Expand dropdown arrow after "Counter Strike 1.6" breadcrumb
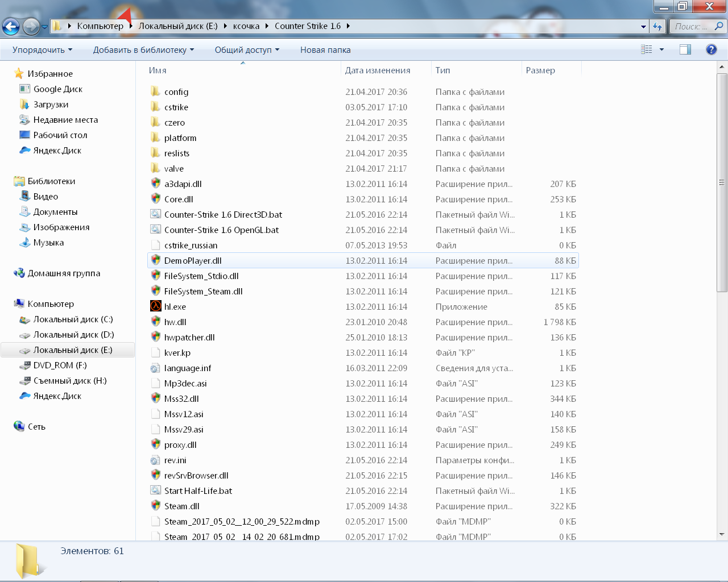728x582 pixels. (x=348, y=26)
